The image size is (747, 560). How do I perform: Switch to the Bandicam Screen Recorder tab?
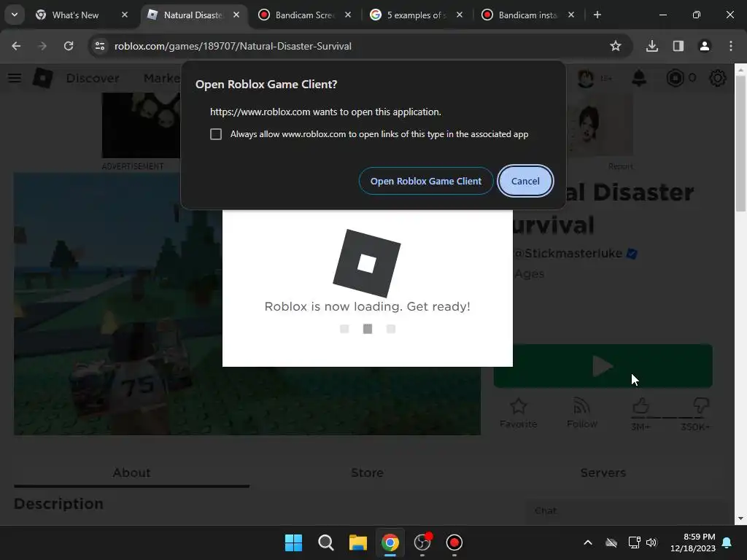tap(305, 15)
